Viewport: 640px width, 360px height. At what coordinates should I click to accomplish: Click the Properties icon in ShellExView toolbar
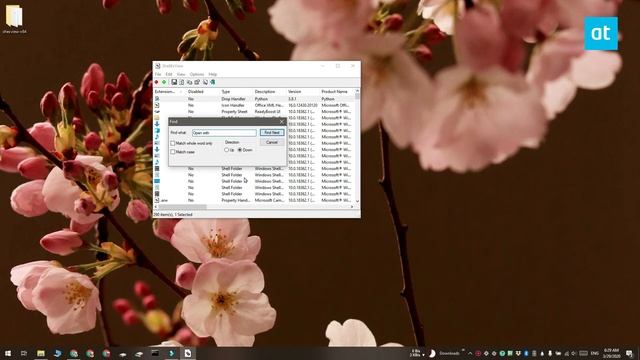coord(198,82)
